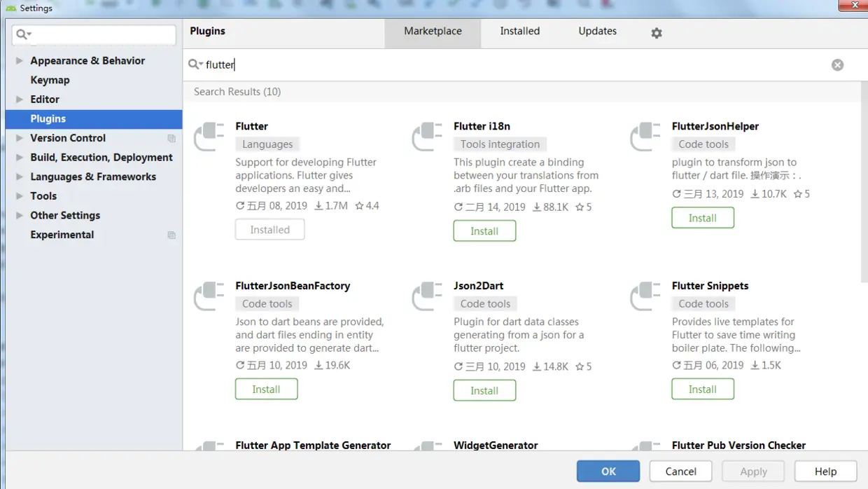Open Help for settings dialog
Image resolution: width=868 pixels, height=489 pixels.
pos(825,471)
